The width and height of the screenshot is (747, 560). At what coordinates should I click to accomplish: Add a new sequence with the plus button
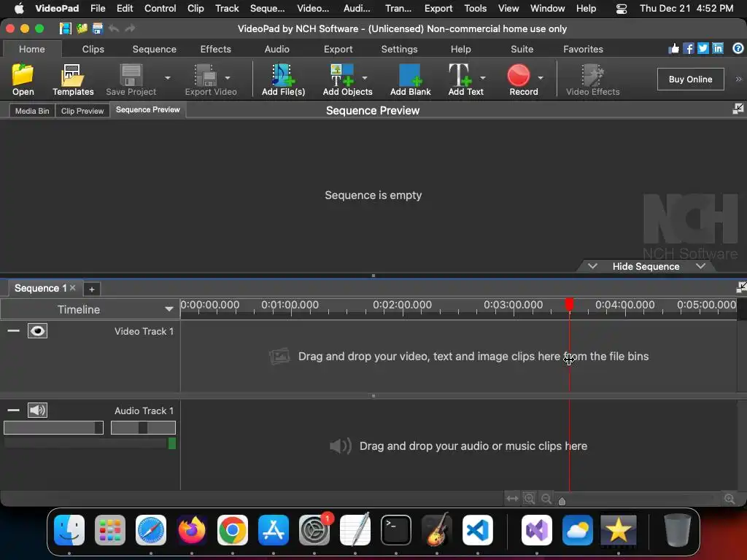[x=91, y=289]
